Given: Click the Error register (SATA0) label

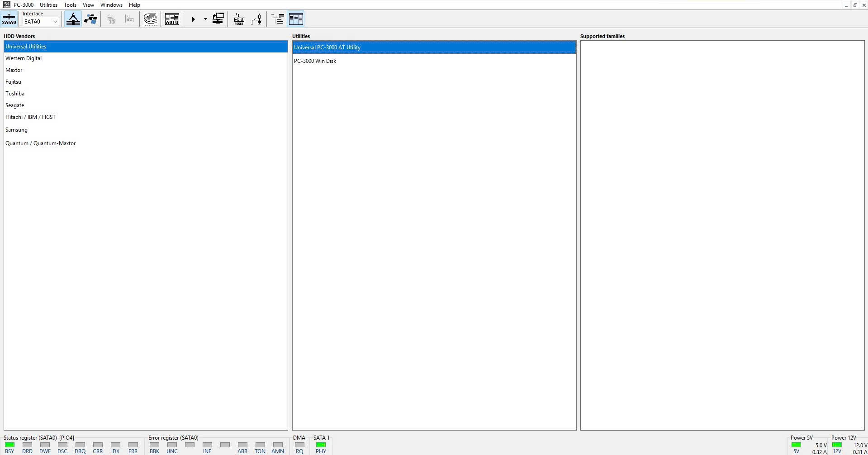Looking at the screenshot, I should 173,438.
